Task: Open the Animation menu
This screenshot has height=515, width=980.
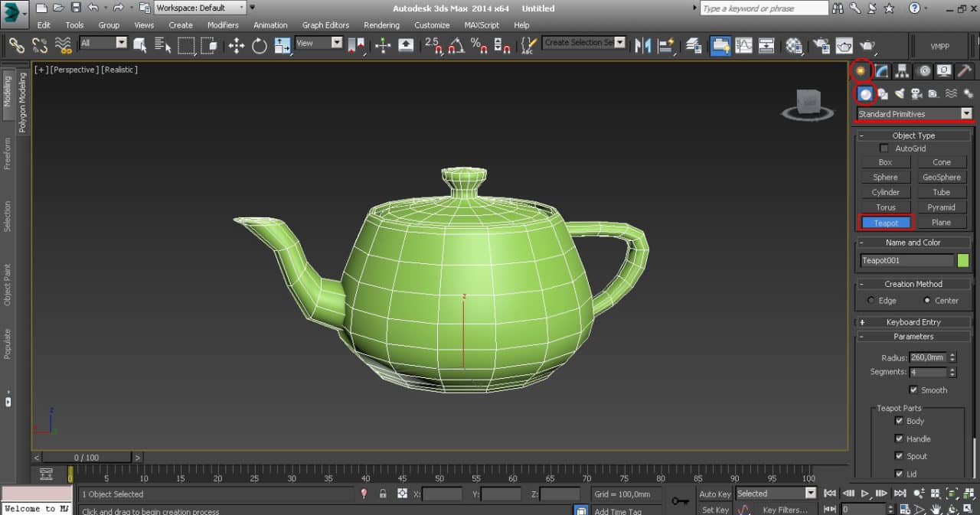Action: pyautogui.click(x=270, y=25)
